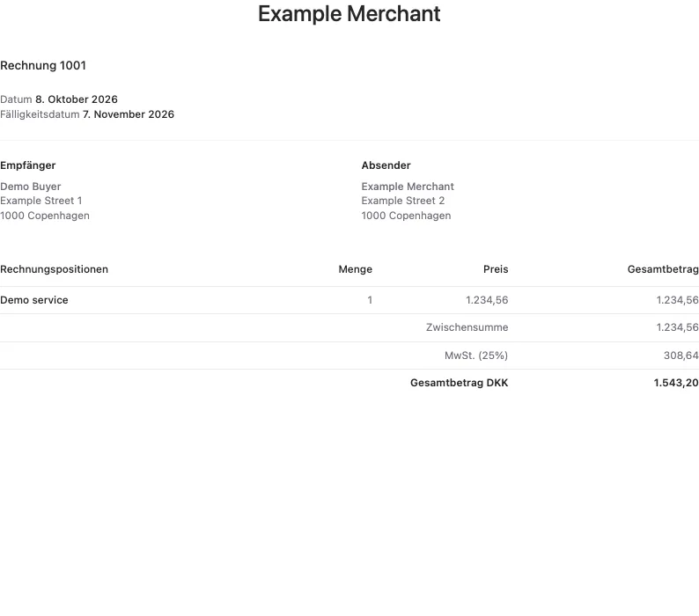Click the total amount 1.543,20
This screenshot has width=699, height=616.
click(x=676, y=383)
